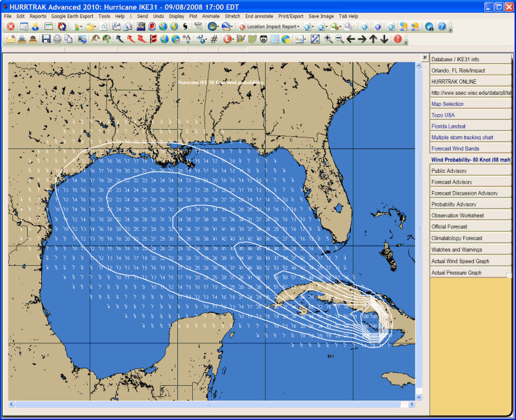
Task: Pan map up with the up arrow
Action: click(x=373, y=39)
